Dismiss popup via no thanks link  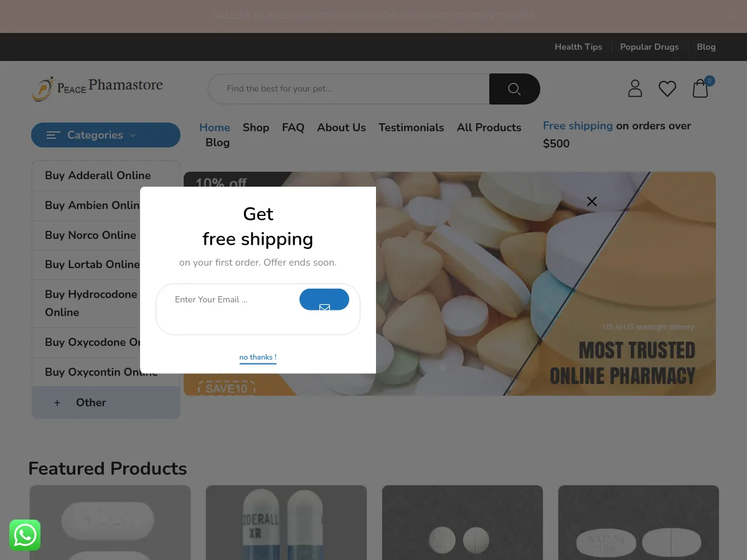tap(258, 357)
